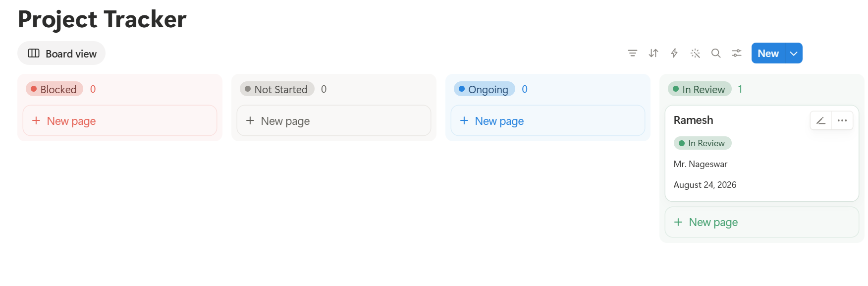Click the AI sparkle icon

(x=695, y=53)
